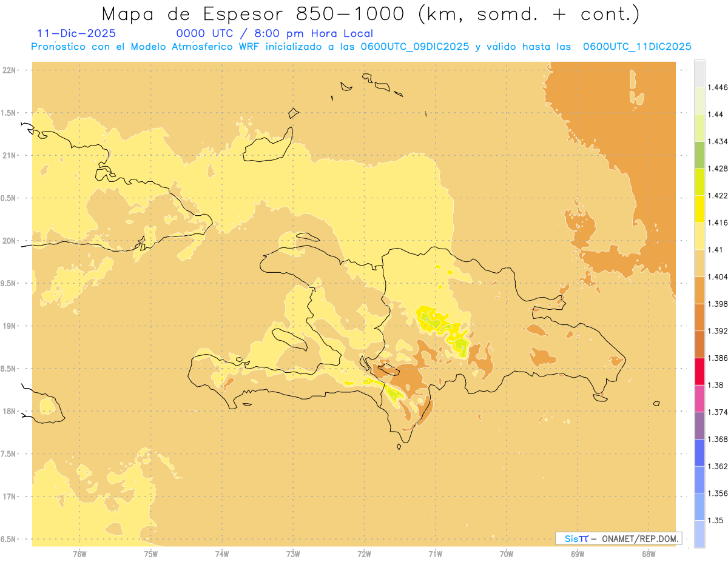Click the 73W longitude label
Viewport: 728px width, 562px height.
(x=293, y=554)
